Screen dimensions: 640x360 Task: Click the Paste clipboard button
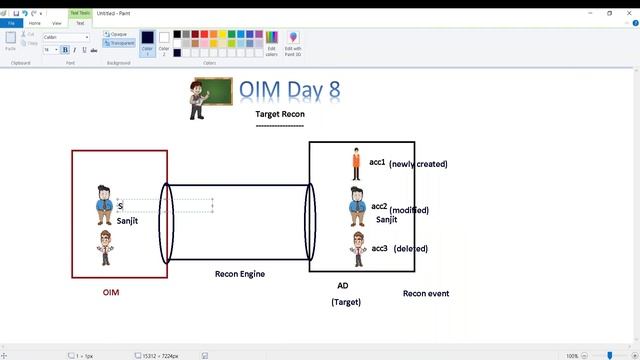point(11,40)
